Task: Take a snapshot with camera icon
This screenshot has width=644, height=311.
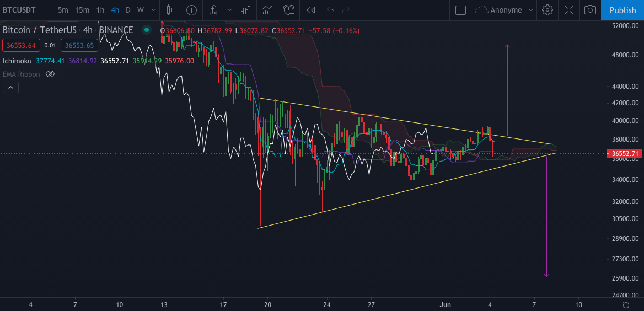Action: pyautogui.click(x=590, y=10)
